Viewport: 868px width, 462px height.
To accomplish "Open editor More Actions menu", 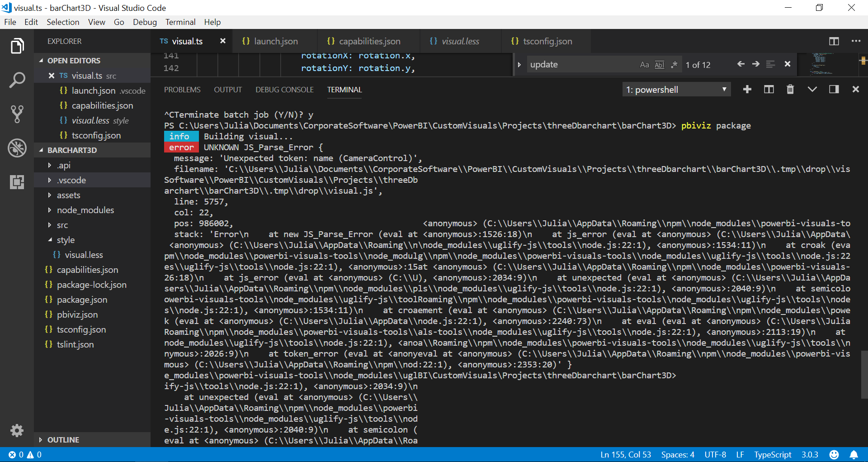I will [x=856, y=41].
